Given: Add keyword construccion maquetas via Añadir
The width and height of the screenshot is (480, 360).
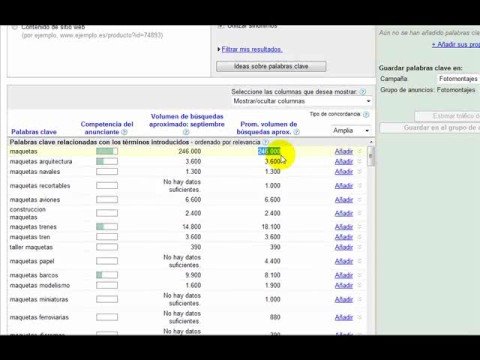Looking at the screenshot, I should point(344,213).
